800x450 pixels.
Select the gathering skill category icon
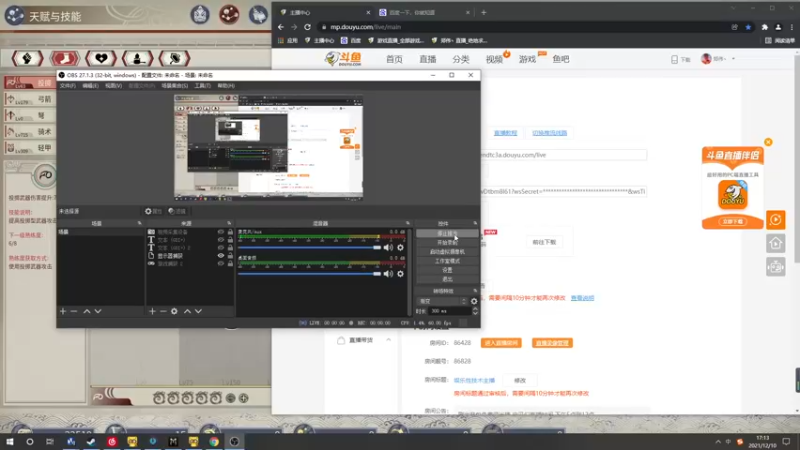pyautogui.click(x=174, y=58)
